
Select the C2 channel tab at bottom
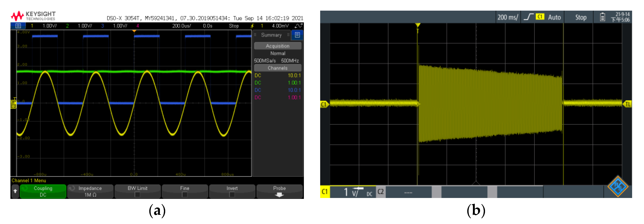coord(381,192)
